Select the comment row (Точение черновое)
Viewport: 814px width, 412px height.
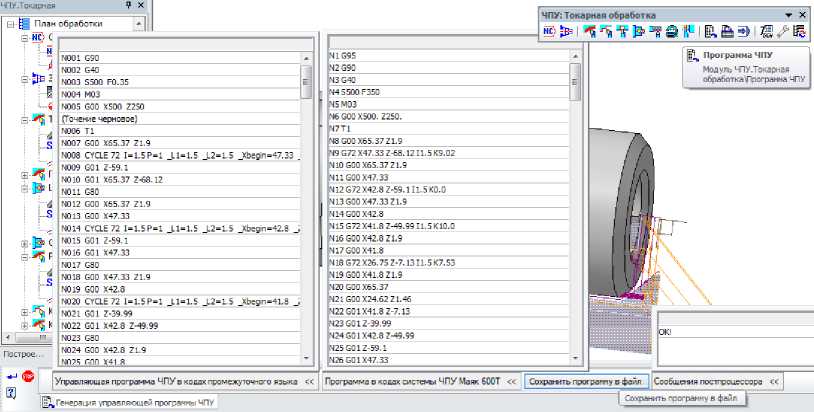click(x=180, y=119)
